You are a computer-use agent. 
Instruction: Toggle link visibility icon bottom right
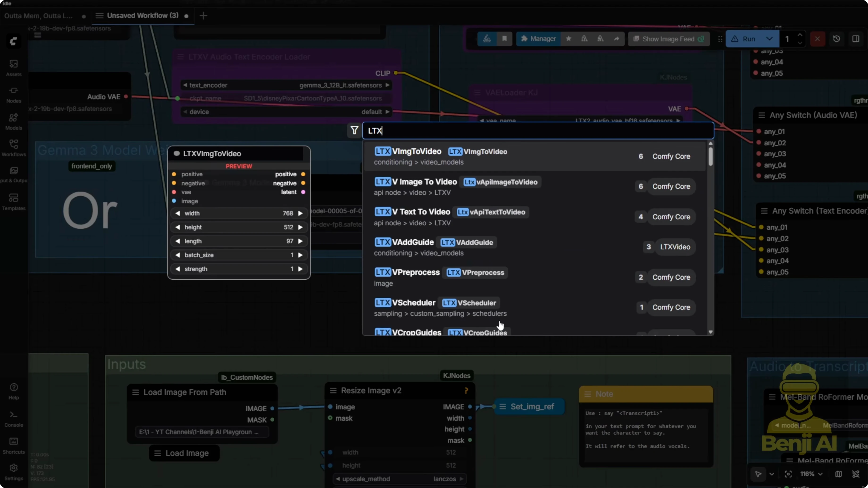tap(855, 474)
